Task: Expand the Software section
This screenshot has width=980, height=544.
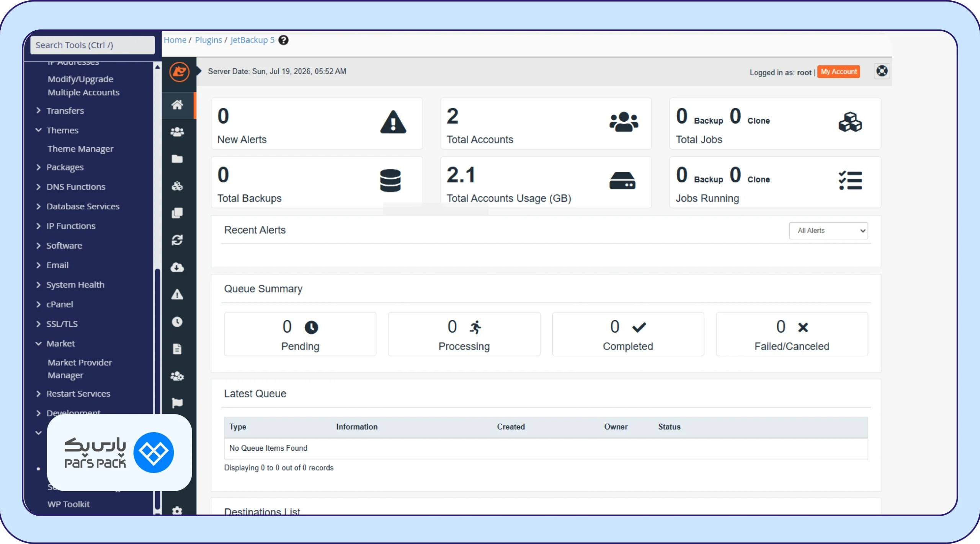Action: point(38,245)
